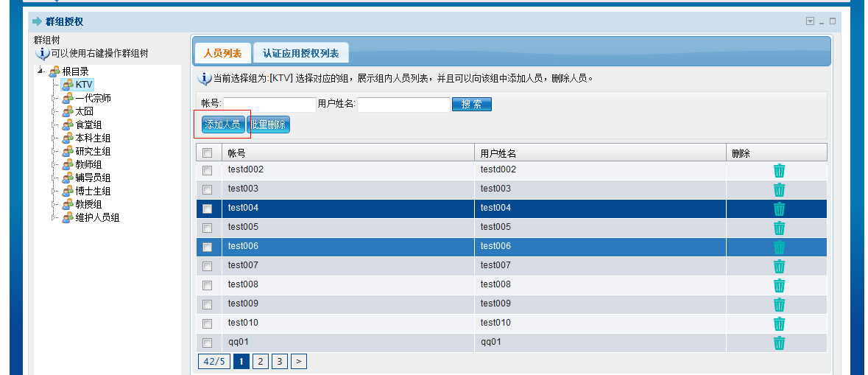Click the 帐号 search input field

click(x=269, y=105)
